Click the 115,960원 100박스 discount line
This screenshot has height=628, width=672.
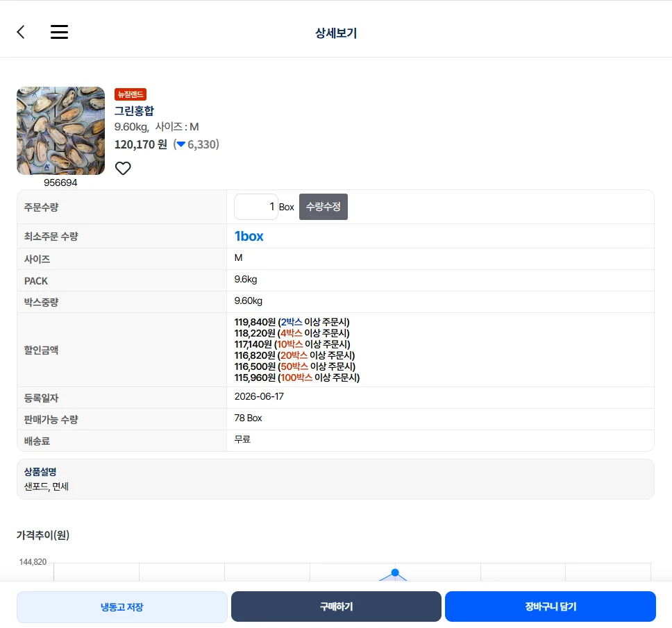[x=297, y=377]
